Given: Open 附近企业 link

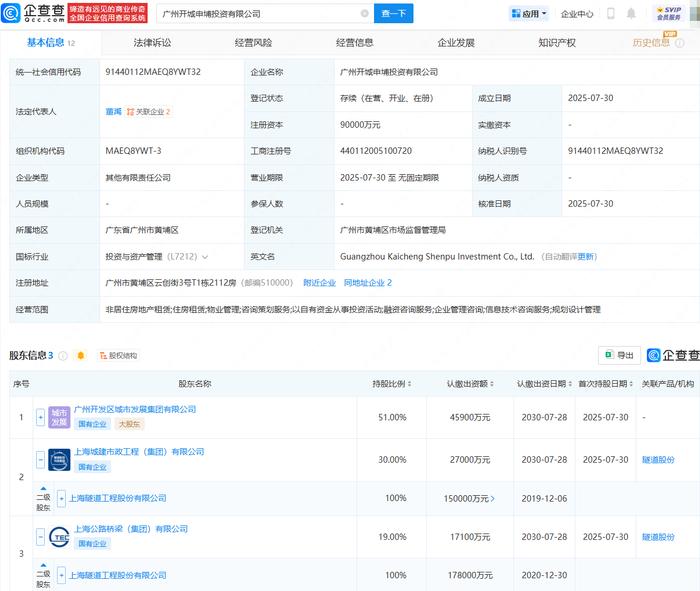Looking at the screenshot, I should (x=319, y=283).
